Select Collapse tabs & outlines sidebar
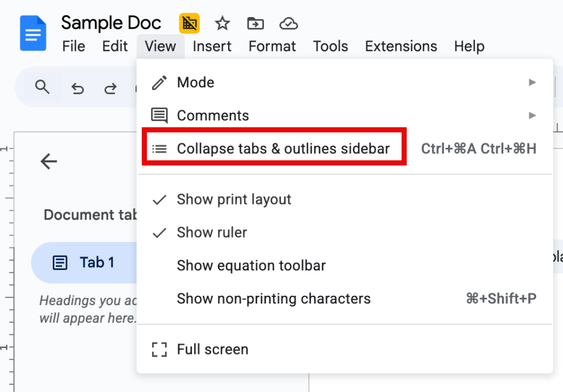 (283, 148)
